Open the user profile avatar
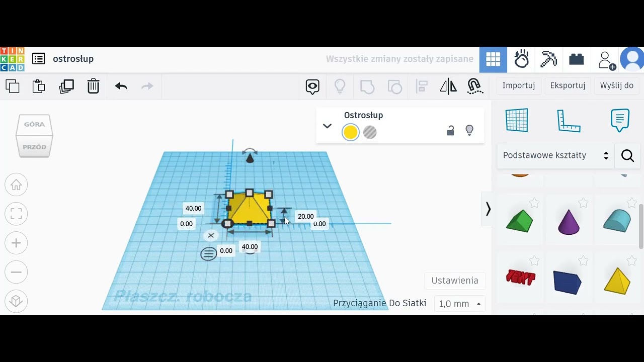The width and height of the screenshot is (644, 362). click(633, 59)
